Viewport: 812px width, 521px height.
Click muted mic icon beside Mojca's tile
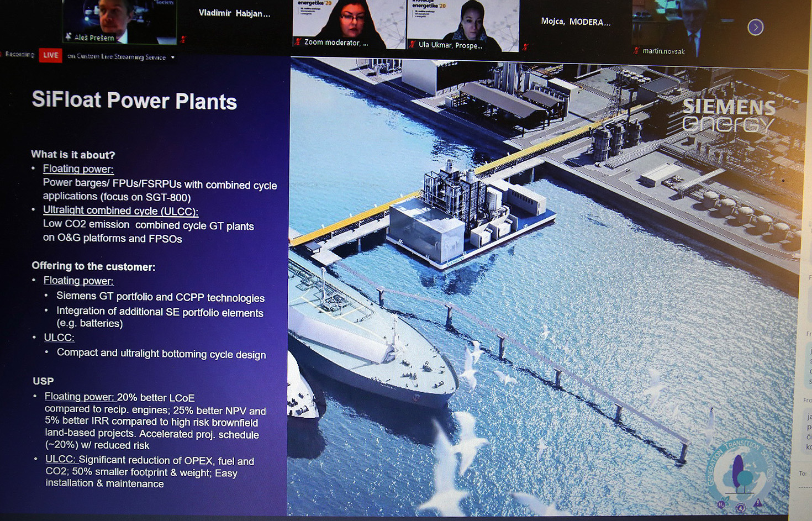click(525, 47)
